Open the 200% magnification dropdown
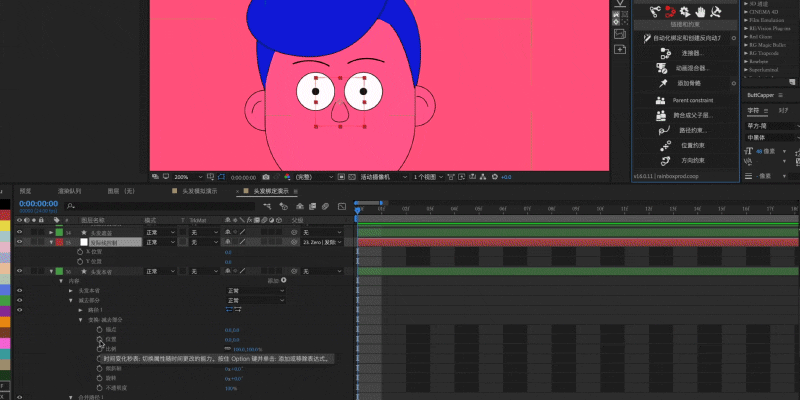800x400 pixels. (x=188, y=177)
